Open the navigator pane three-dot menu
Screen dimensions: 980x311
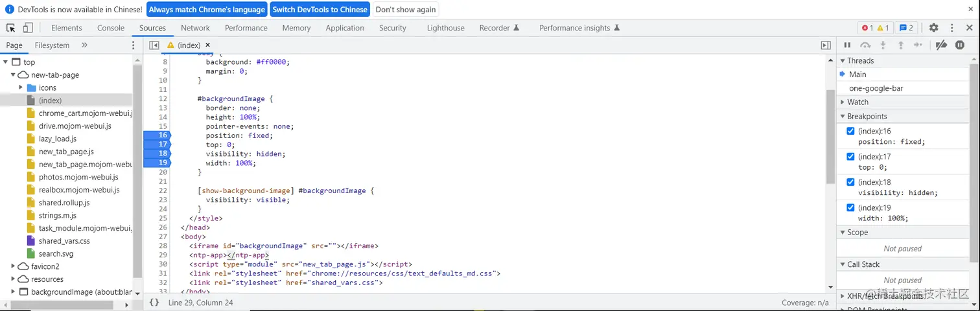[x=134, y=45]
